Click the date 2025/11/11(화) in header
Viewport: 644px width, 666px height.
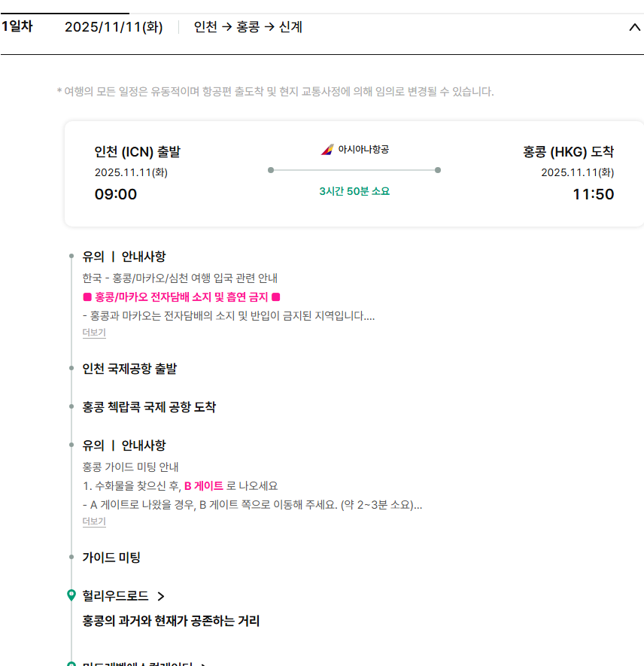click(114, 28)
